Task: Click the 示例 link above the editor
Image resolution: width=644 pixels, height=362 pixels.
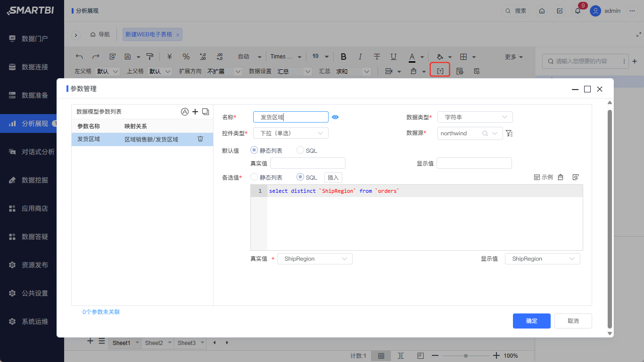Action: [544, 177]
